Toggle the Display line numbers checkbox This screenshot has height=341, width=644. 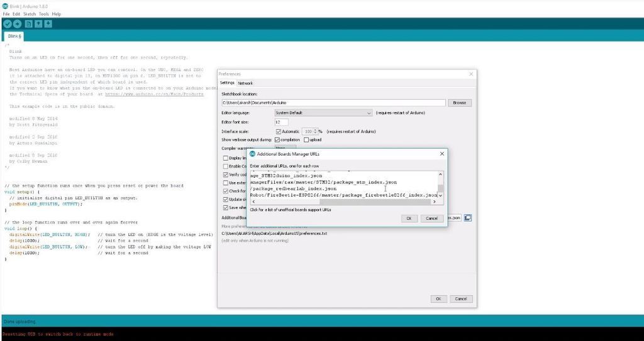(226, 158)
